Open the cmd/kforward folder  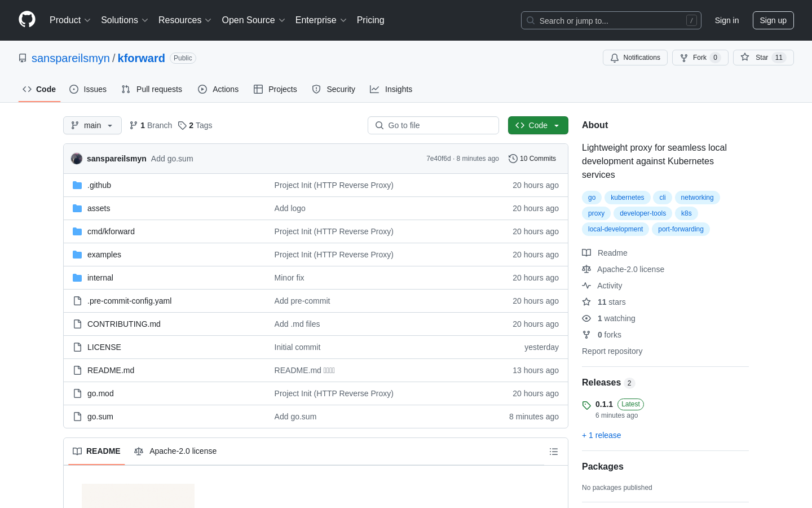pyautogui.click(x=111, y=231)
